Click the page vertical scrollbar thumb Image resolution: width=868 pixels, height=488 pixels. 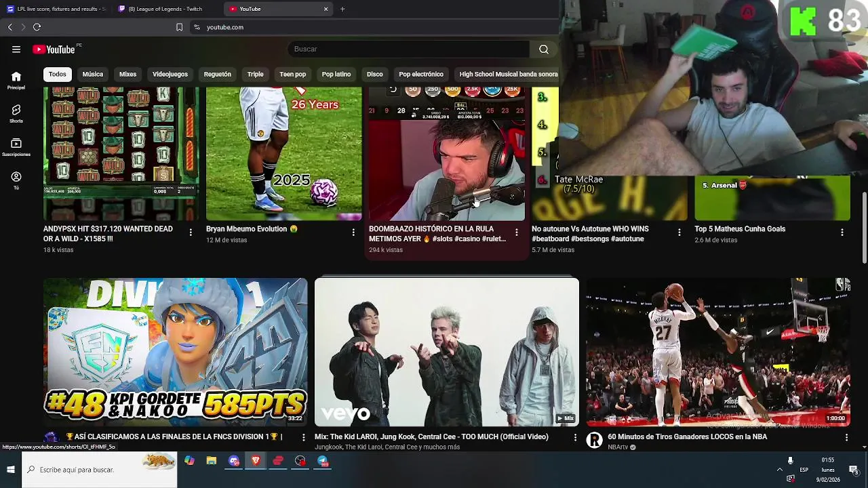[x=864, y=227]
